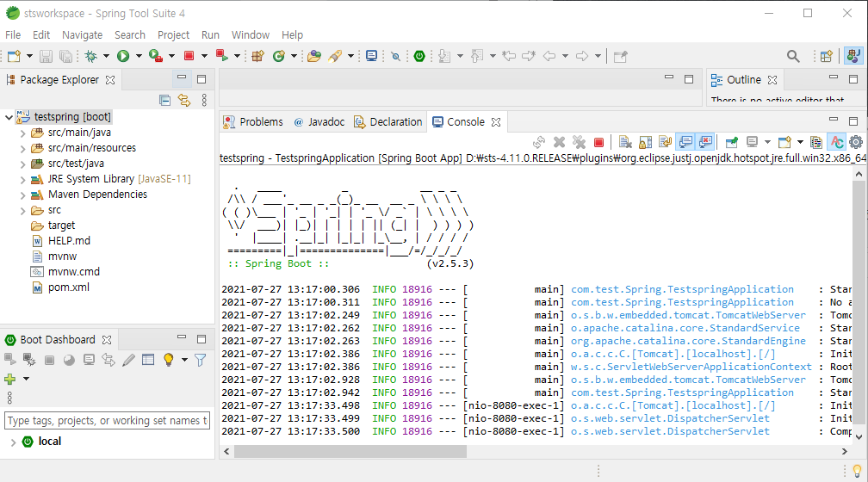This screenshot has height=482, width=868.
Task: Terminate process with Console red stop icon
Action: pos(598,142)
